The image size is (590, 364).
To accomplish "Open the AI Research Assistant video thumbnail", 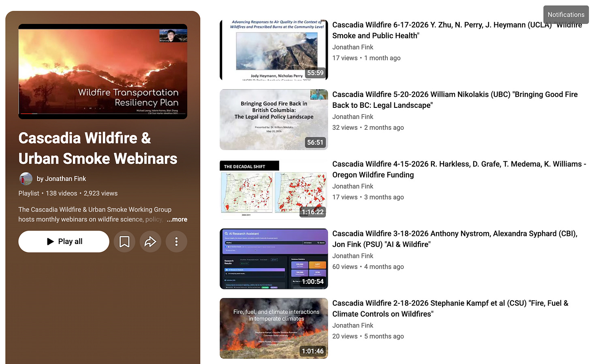I will 274,259.
